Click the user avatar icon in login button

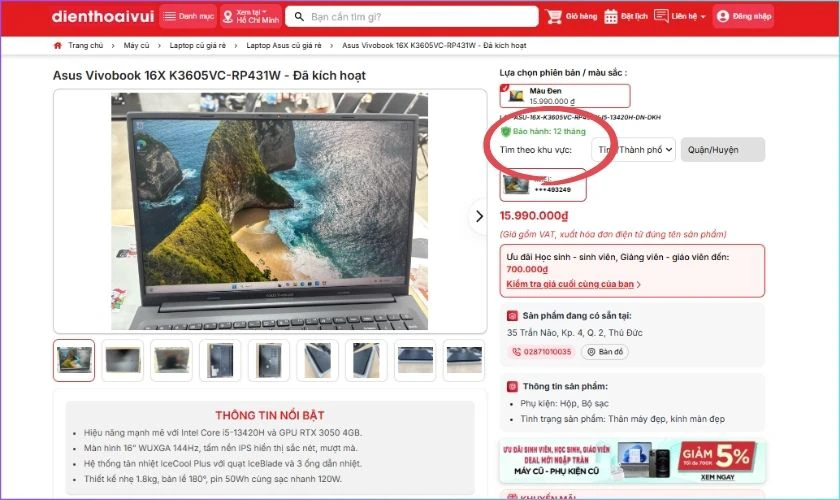pyautogui.click(x=723, y=16)
